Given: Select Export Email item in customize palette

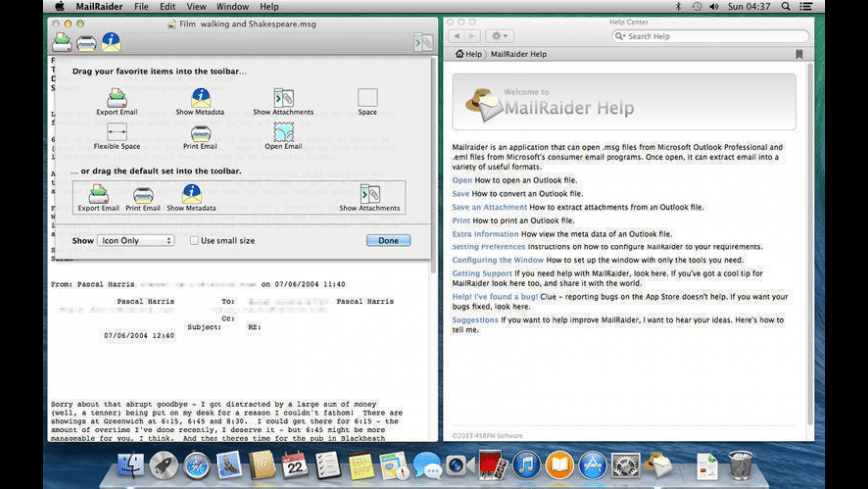Looking at the screenshot, I should pyautogui.click(x=117, y=102).
